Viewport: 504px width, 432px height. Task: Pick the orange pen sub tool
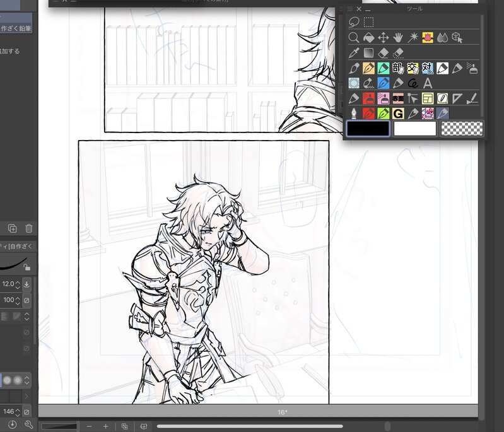[x=368, y=68]
